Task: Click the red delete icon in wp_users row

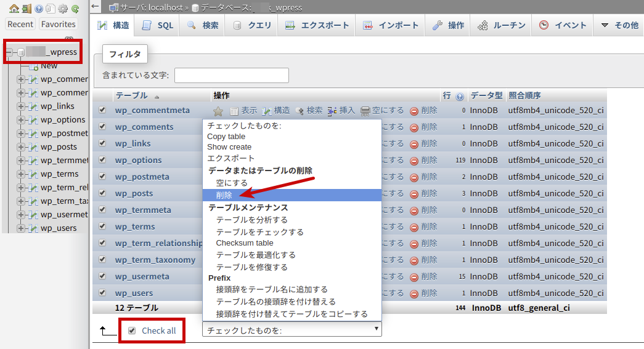Action: [x=414, y=294]
